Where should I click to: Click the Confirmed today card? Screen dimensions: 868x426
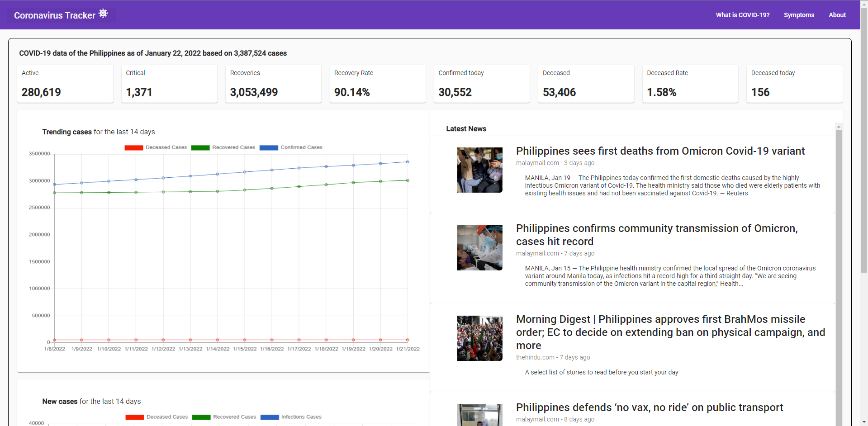(482, 84)
